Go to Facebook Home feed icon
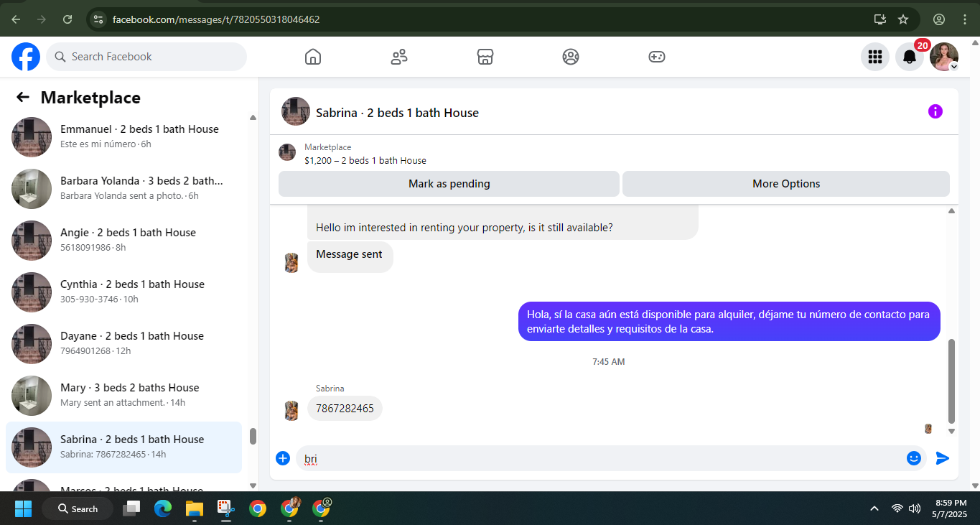 click(313, 57)
